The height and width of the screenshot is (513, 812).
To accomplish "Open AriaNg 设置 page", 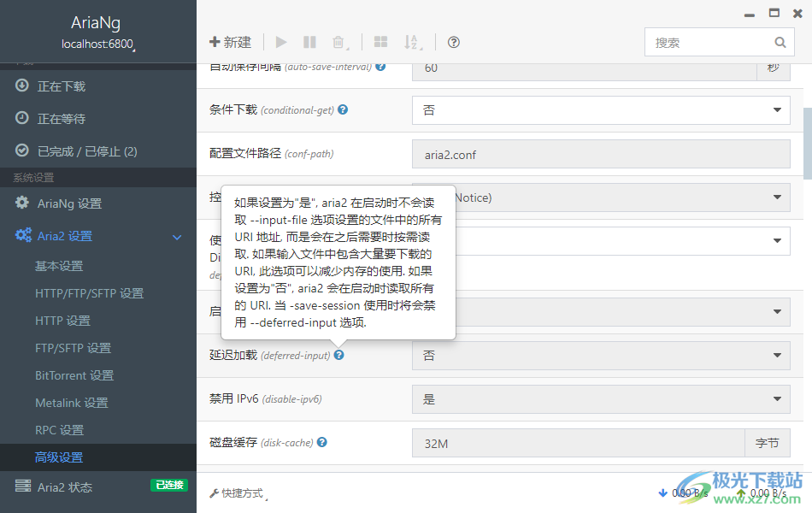I will [98, 203].
